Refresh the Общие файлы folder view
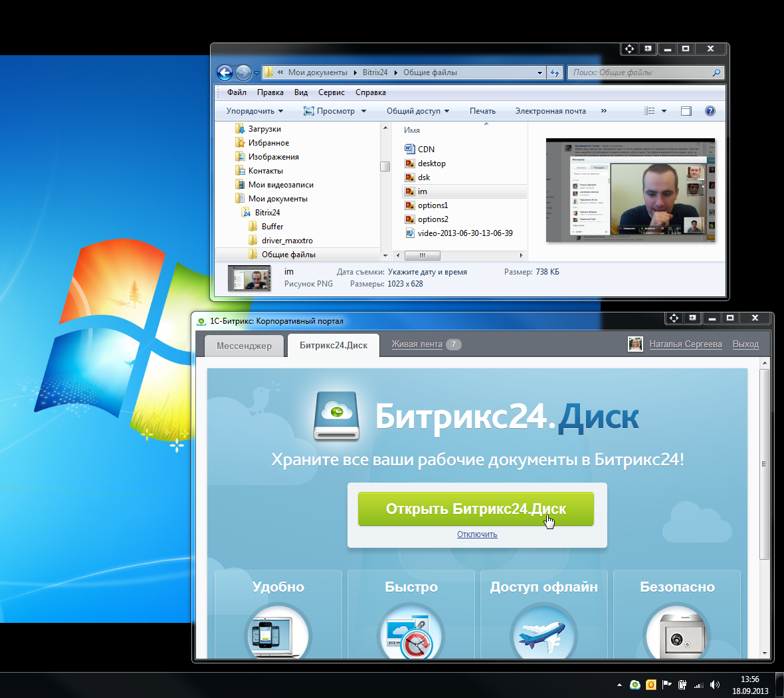Viewport: 784px width, 698px height. pos(555,72)
